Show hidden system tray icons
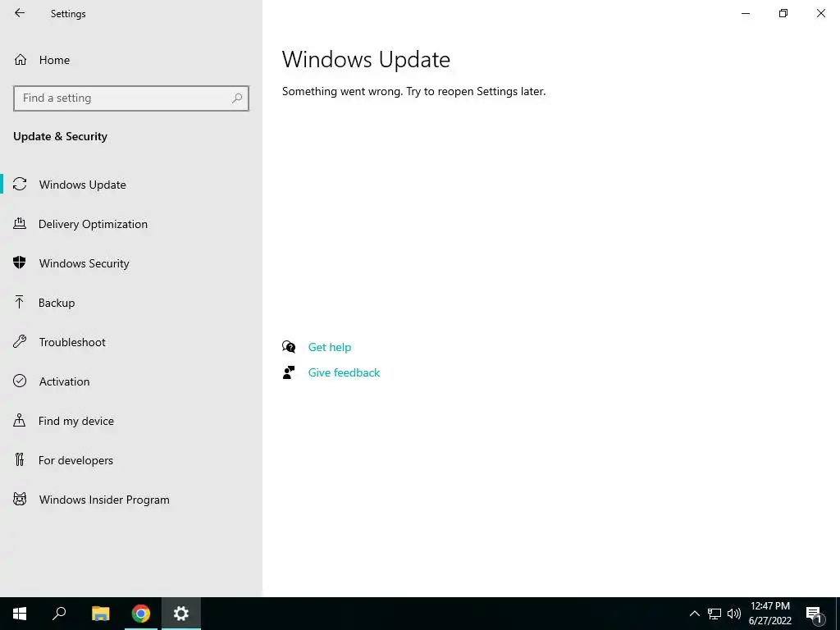Screen dimensions: 840x630 pyautogui.click(x=694, y=614)
